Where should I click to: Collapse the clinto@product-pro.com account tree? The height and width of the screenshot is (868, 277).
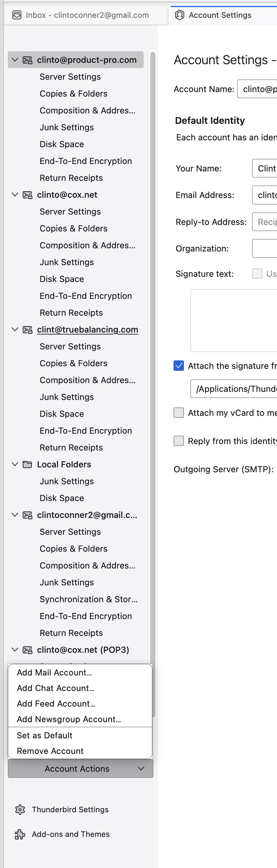click(x=15, y=60)
